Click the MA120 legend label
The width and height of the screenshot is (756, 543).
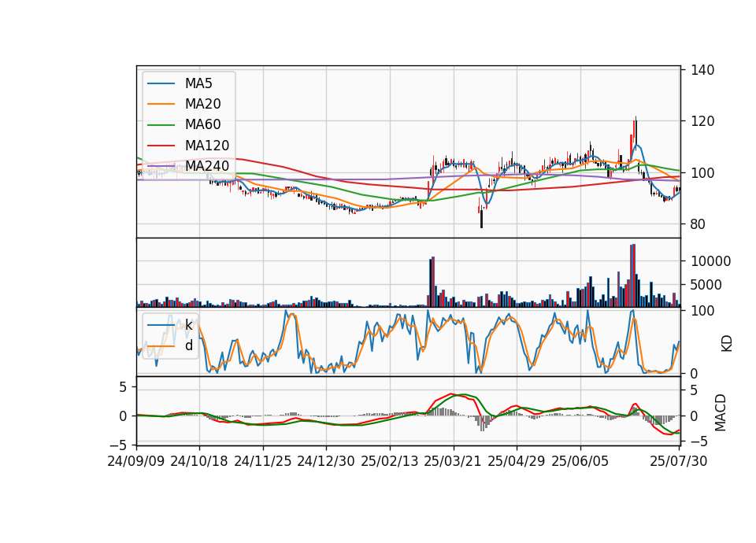207,145
